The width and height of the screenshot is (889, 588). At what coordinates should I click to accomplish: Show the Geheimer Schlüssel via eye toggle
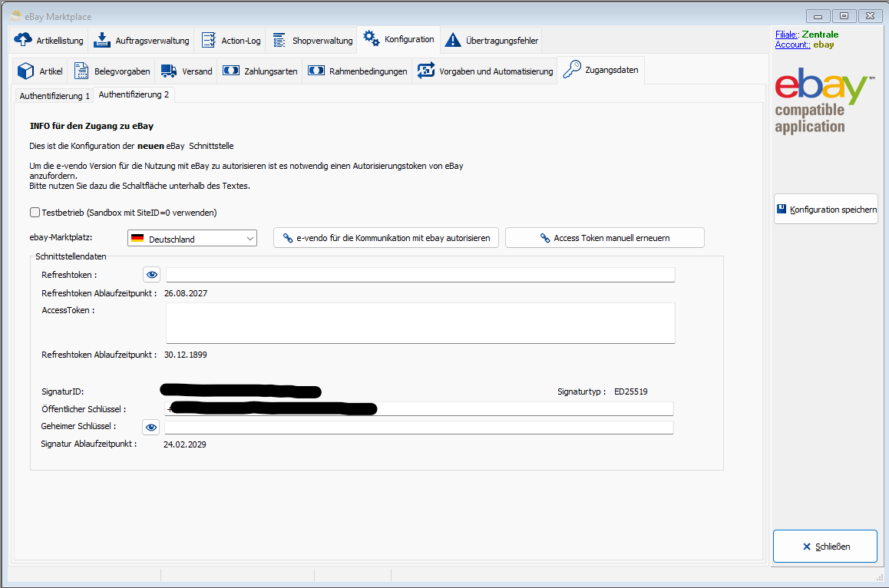[150, 427]
